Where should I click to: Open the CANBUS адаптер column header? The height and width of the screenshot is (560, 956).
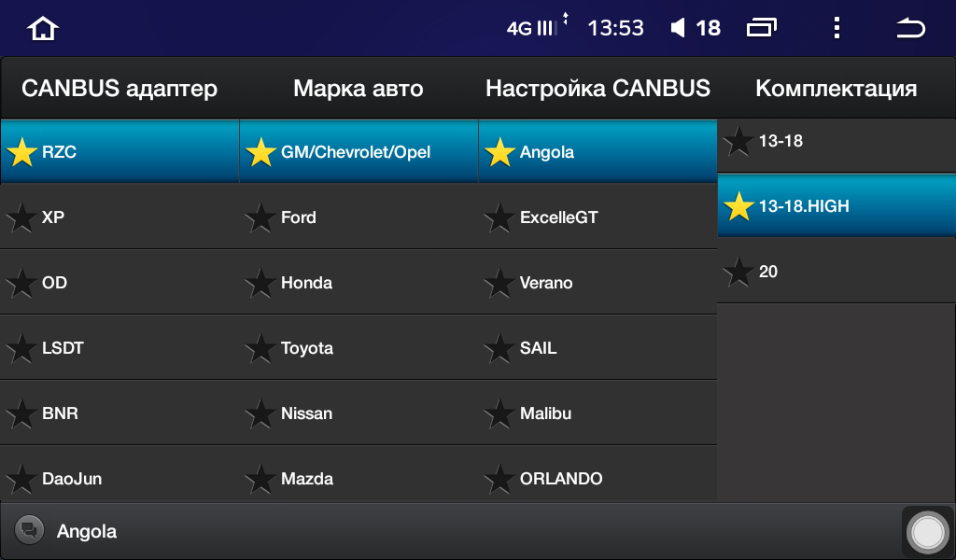[x=119, y=89]
